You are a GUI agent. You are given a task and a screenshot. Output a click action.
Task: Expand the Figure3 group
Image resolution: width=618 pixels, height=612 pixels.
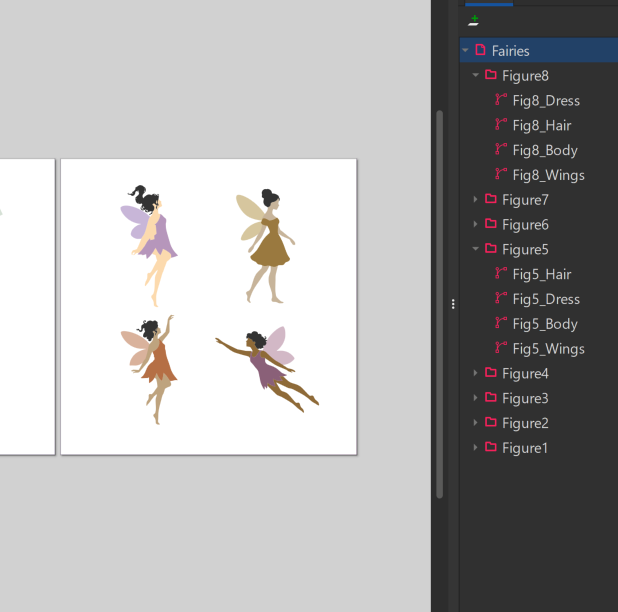(x=476, y=398)
